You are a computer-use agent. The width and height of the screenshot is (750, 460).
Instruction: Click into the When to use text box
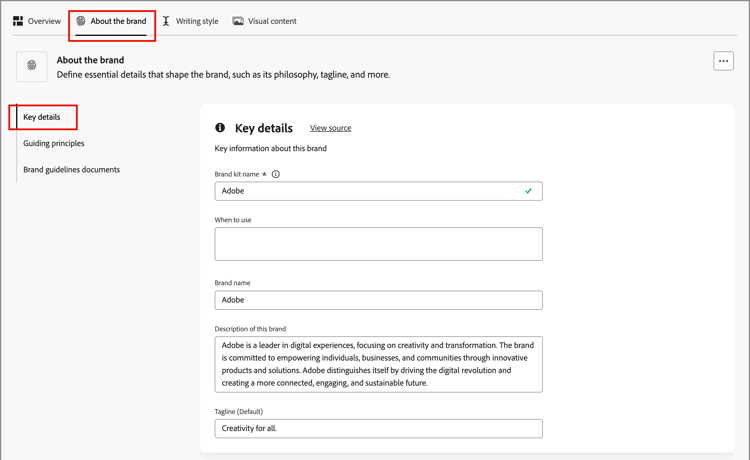(378, 244)
